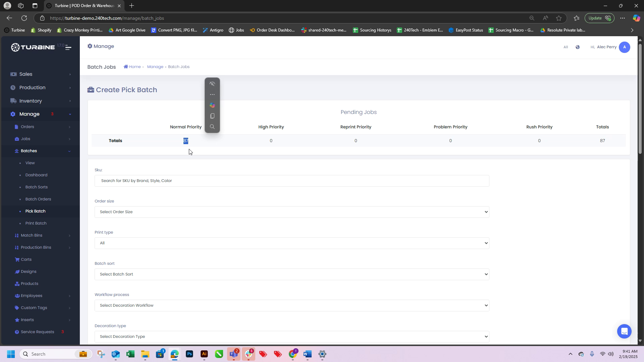Click the Home breadcrumb link

pyautogui.click(x=135, y=67)
